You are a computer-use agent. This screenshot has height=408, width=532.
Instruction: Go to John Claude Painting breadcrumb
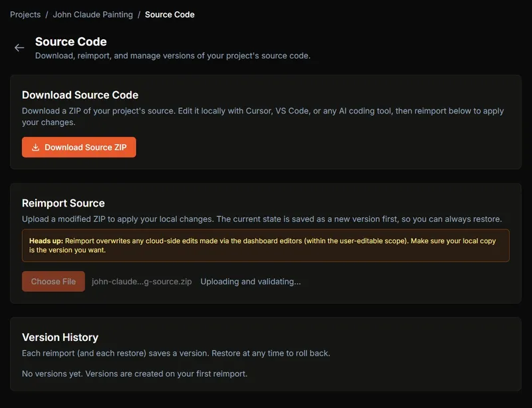point(92,14)
